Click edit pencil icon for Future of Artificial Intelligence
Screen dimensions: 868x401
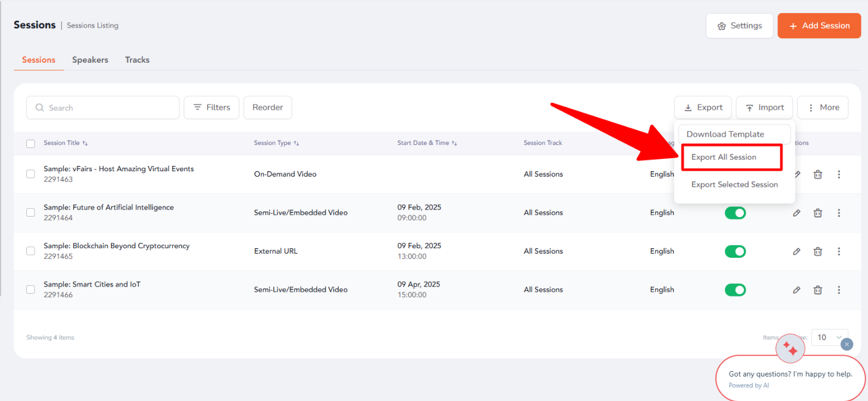point(796,213)
